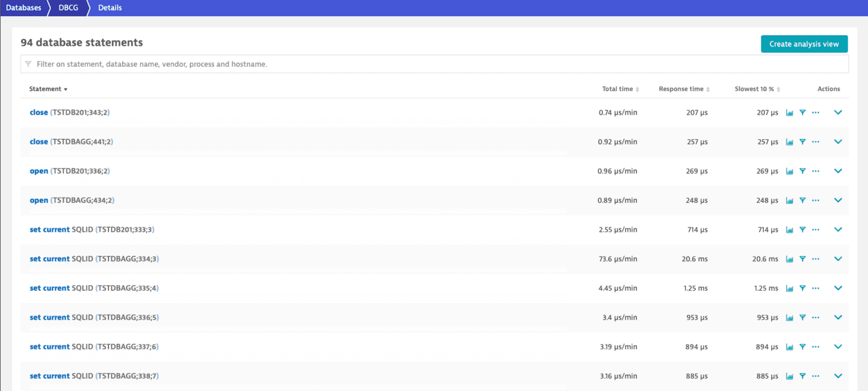This screenshot has height=391, width=868.
Task: Open more actions for set current SQLID (TSTDBAGG;334;3)
Action: click(815, 258)
